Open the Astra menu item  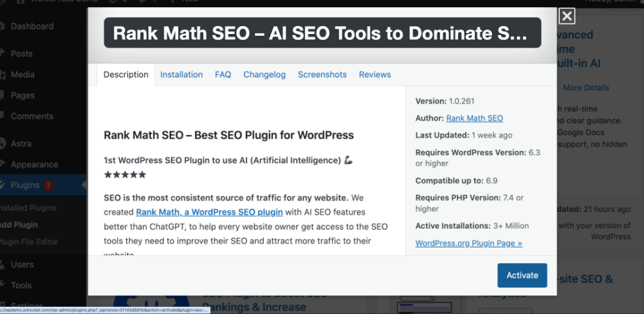click(x=21, y=144)
